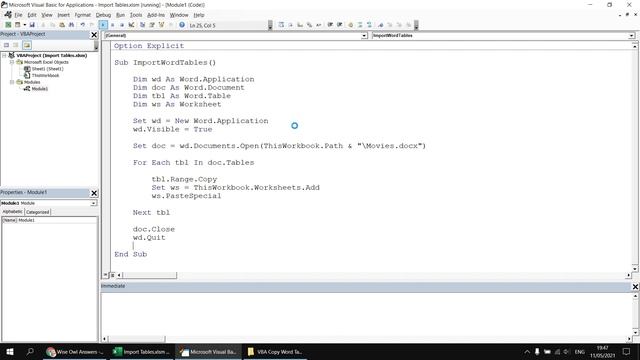
Task: Open VBA Copy Word Ta... folder from taskbar
Action: [274, 351]
